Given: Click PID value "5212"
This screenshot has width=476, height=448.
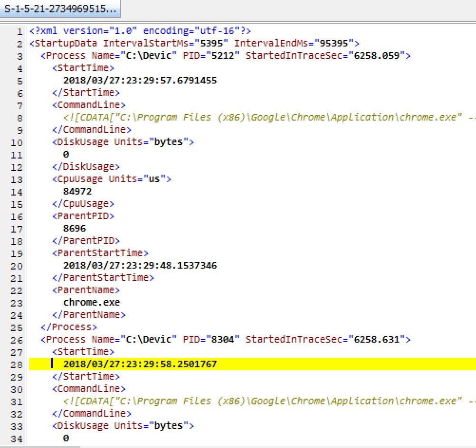Looking at the screenshot, I should coord(222,56).
